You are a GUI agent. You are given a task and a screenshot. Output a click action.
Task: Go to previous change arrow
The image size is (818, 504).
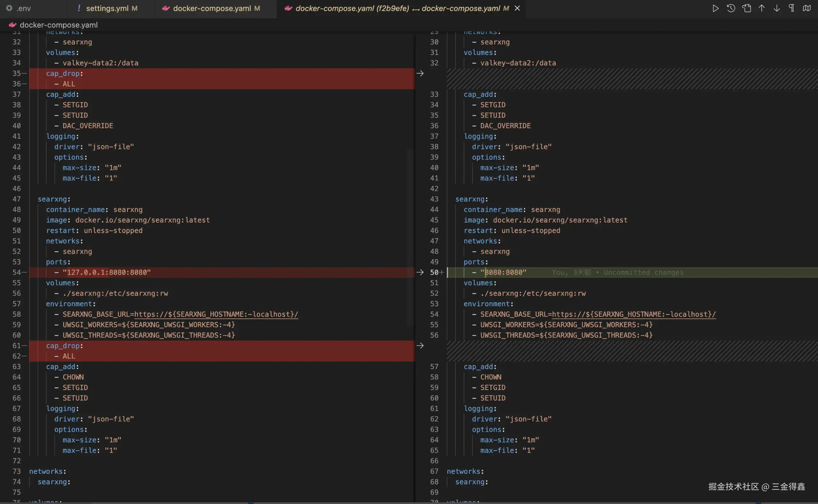(762, 8)
